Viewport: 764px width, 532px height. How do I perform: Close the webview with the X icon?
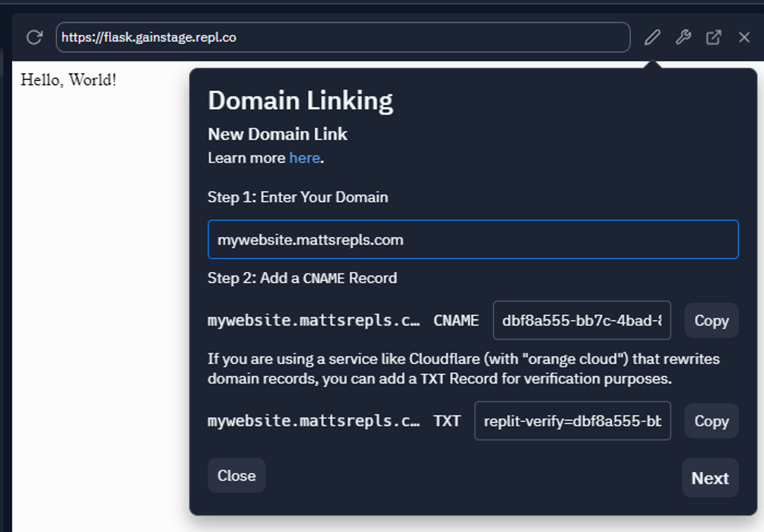744,37
